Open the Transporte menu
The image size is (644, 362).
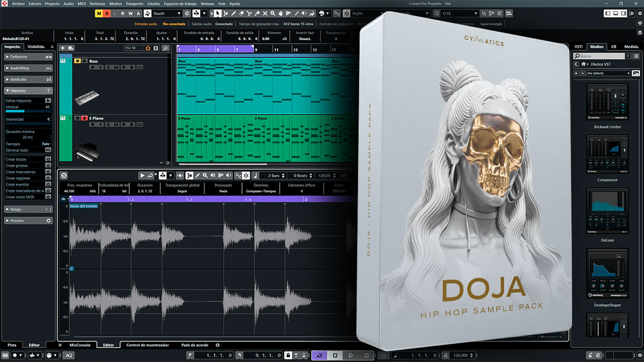pos(134,4)
